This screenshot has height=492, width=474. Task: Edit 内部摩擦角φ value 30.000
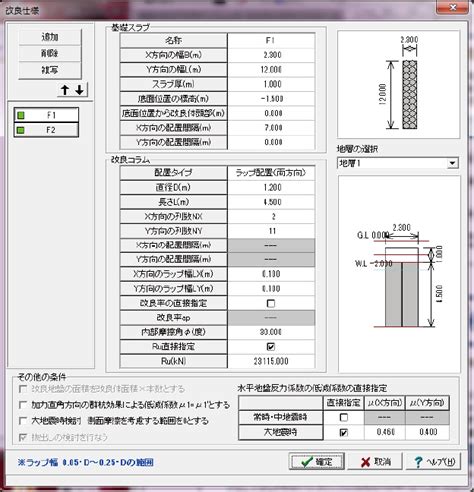(271, 332)
